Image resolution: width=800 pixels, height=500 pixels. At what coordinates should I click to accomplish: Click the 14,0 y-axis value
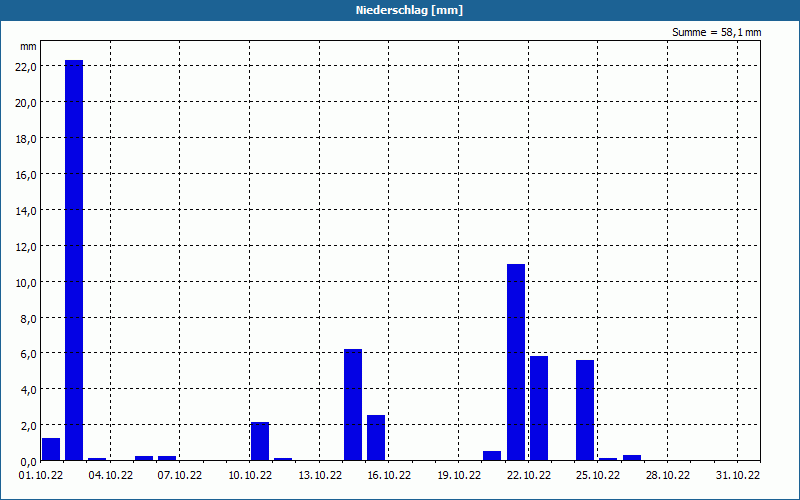(x=27, y=210)
